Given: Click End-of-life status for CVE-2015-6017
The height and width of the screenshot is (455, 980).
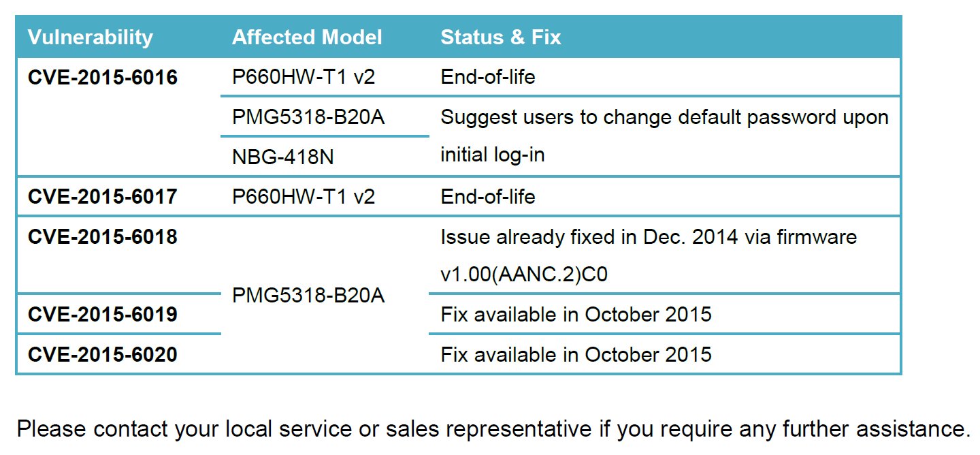Looking at the screenshot, I should pos(488,197).
